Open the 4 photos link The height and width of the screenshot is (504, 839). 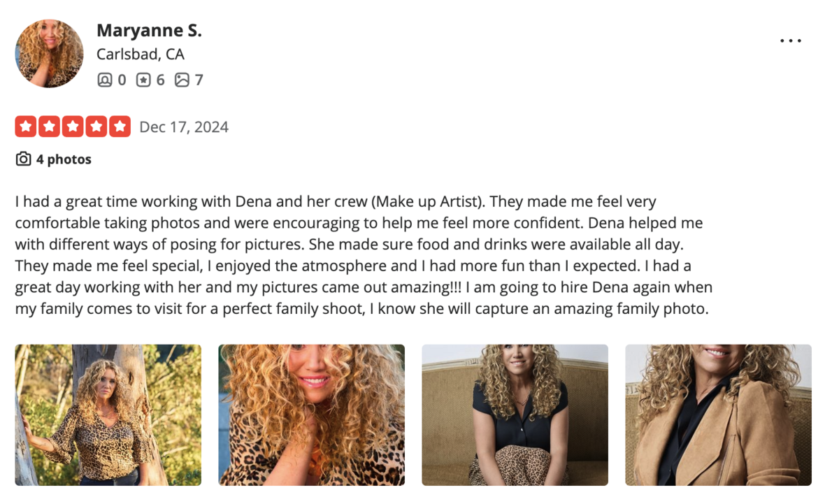coord(64,159)
